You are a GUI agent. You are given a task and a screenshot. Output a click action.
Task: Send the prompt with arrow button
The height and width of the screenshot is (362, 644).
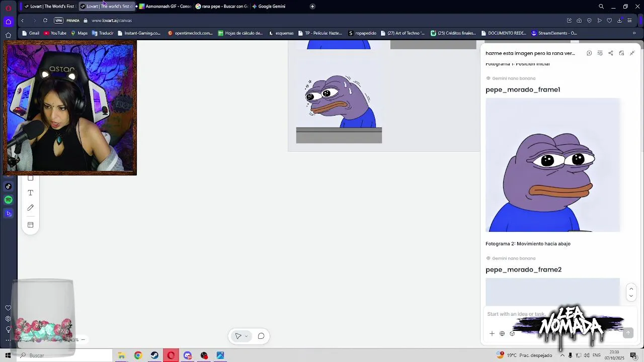(x=628, y=333)
